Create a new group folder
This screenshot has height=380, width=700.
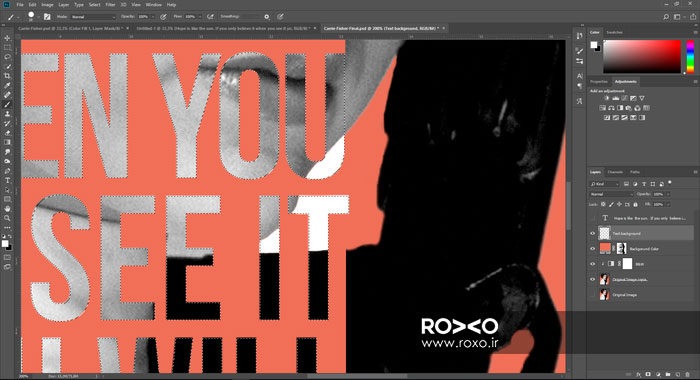pos(668,374)
